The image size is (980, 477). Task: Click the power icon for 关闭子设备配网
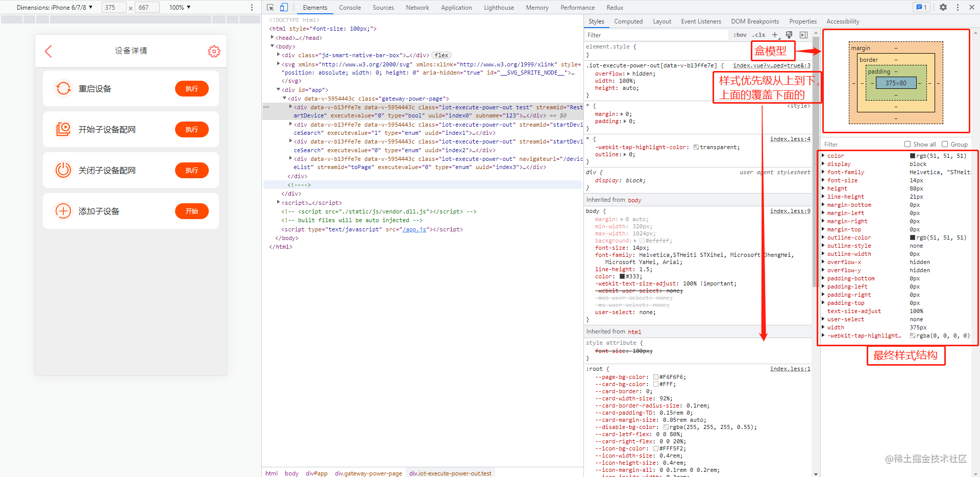pyautogui.click(x=63, y=170)
